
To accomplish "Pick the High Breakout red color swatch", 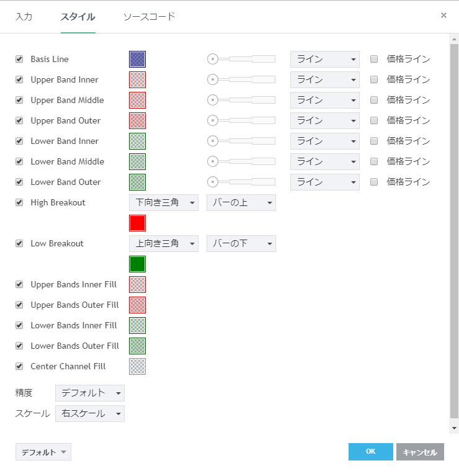I will coord(137,223).
